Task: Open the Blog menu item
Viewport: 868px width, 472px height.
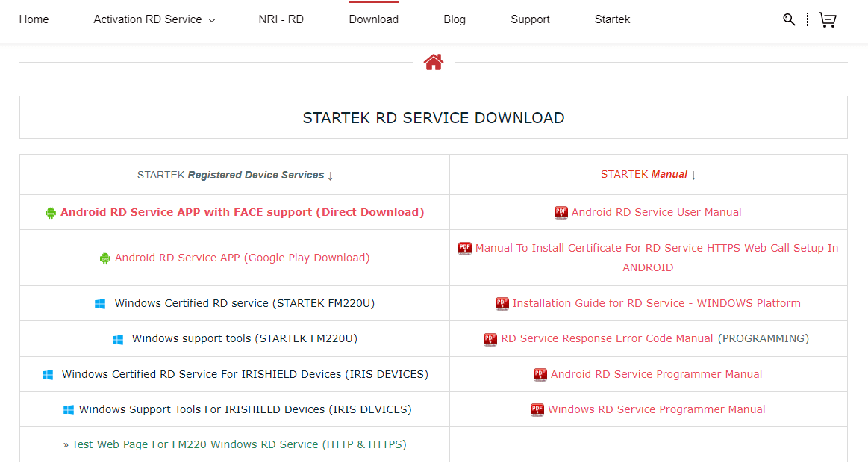Action: click(455, 19)
